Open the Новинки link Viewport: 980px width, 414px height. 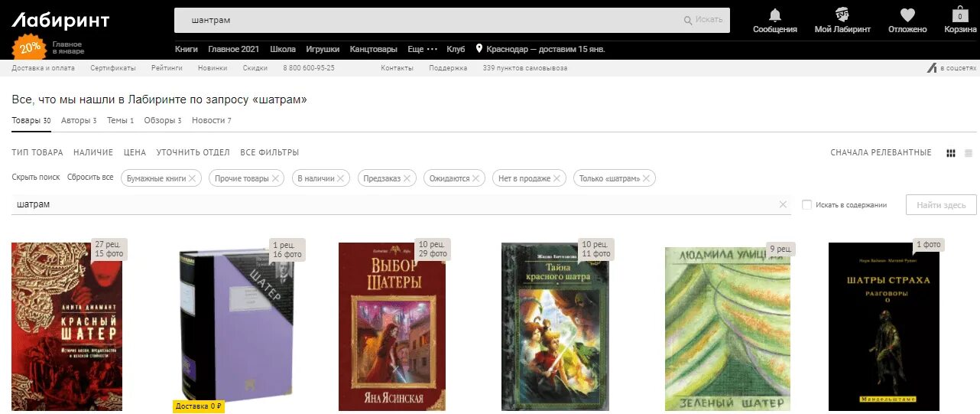pos(213,68)
